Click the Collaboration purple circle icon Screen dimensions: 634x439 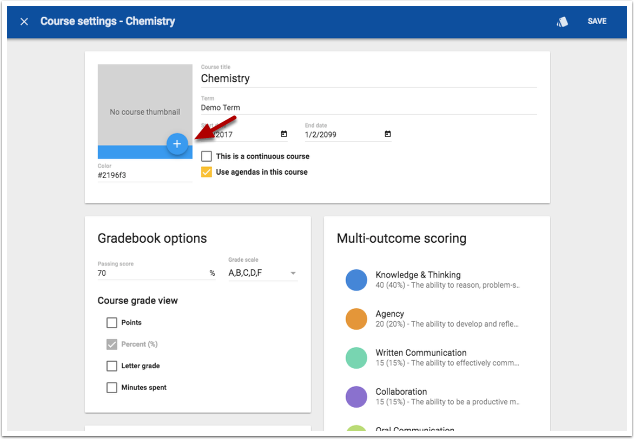[356, 397]
